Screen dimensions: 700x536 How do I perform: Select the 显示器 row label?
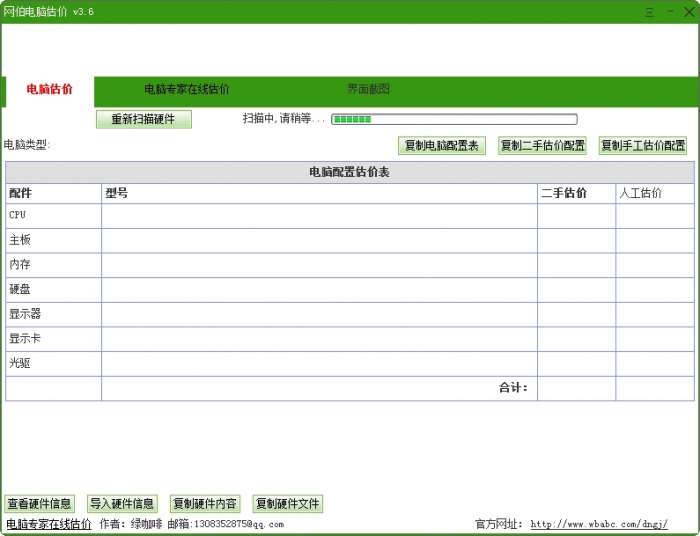coord(25,314)
